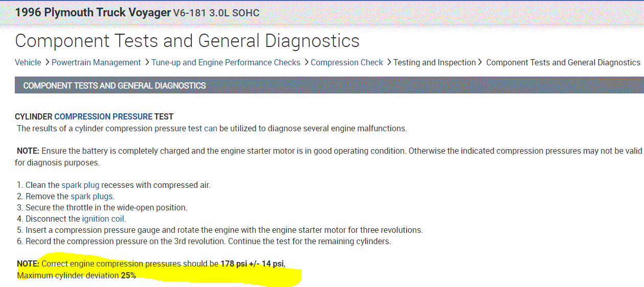Click the yellow-highlighted "178 psi +/- 14 psi" text

(x=253, y=264)
